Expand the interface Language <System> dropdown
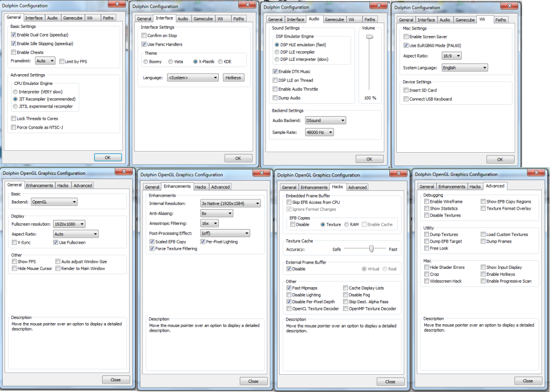550x392 pixels. [192, 77]
